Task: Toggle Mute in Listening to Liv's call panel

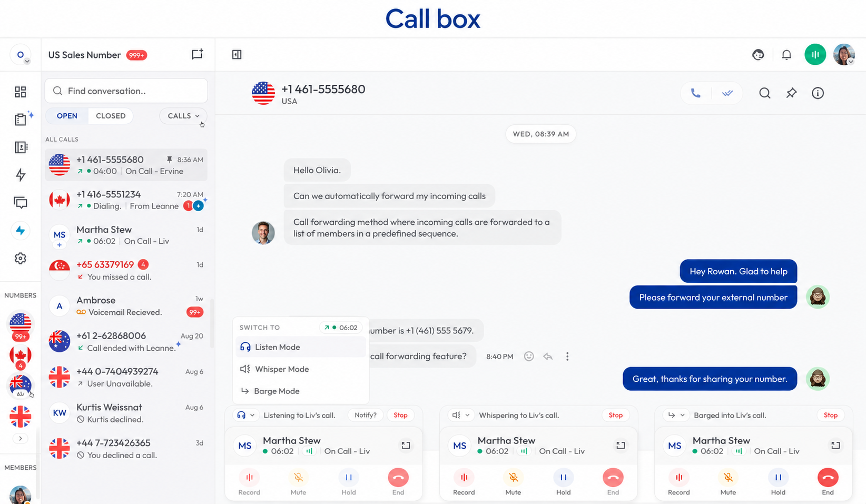Action: tap(298, 482)
